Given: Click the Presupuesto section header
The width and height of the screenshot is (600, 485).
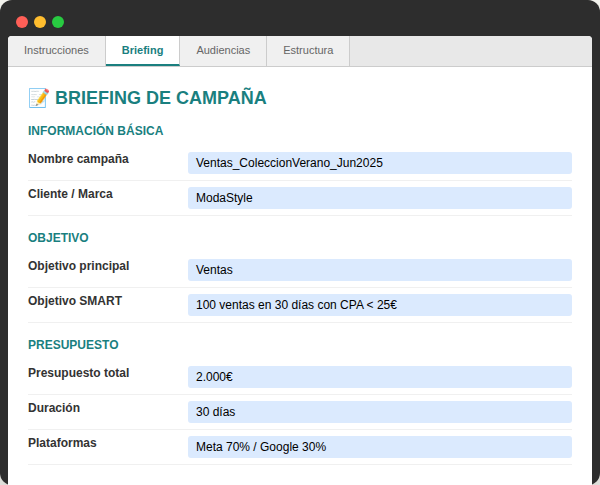Looking at the screenshot, I should point(73,345).
